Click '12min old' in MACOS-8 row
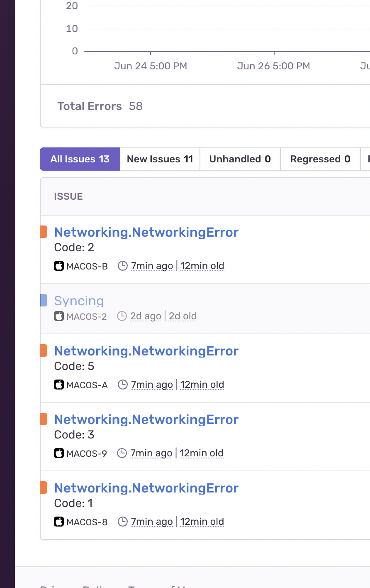 pos(202,522)
